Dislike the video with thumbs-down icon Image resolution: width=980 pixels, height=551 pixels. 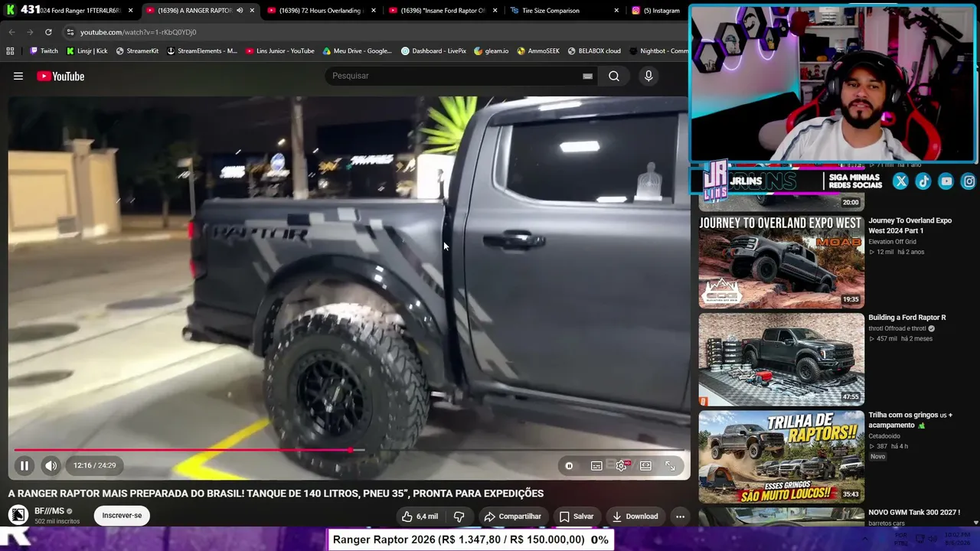coord(459,517)
